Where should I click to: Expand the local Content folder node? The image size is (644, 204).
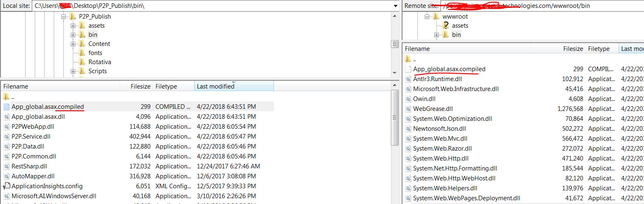click(73, 44)
